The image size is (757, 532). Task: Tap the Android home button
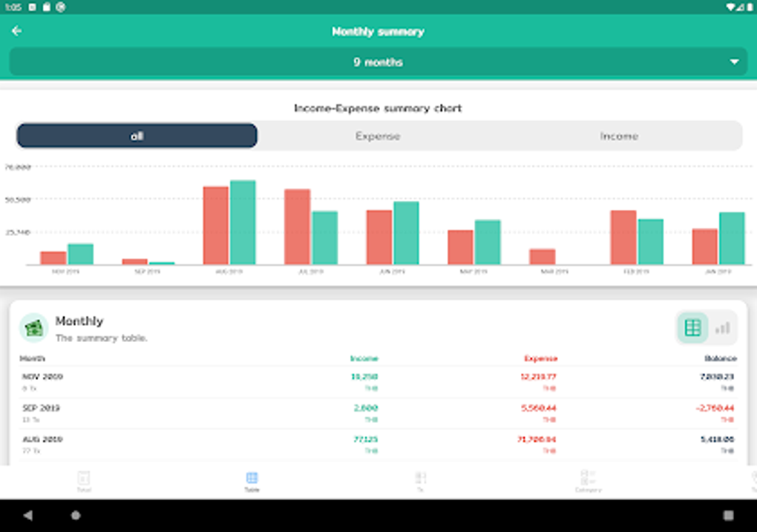click(74, 513)
